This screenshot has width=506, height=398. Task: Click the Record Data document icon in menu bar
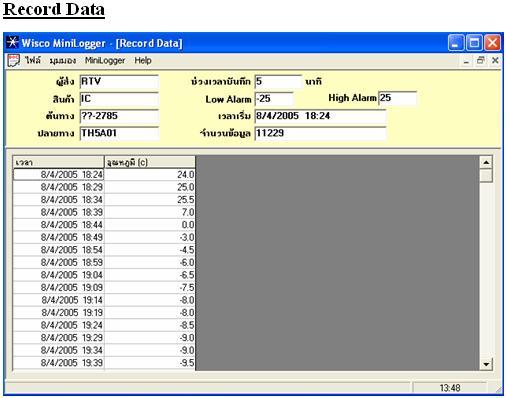click(13, 61)
